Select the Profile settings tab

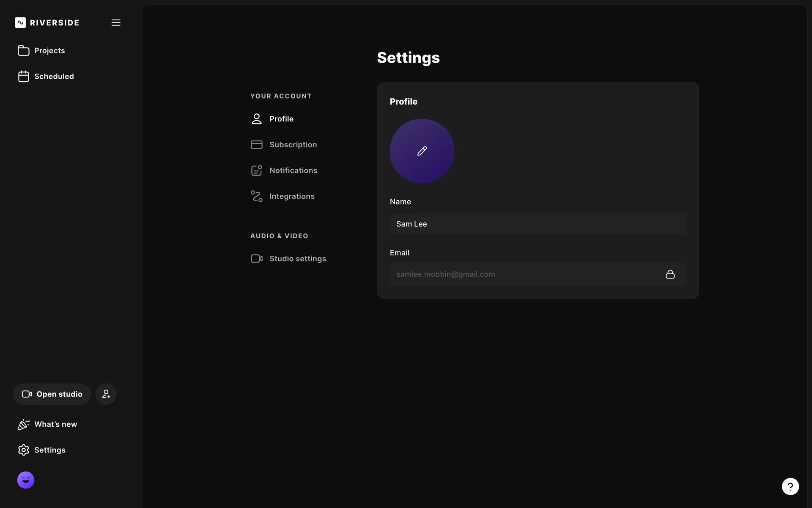pyautogui.click(x=281, y=119)
